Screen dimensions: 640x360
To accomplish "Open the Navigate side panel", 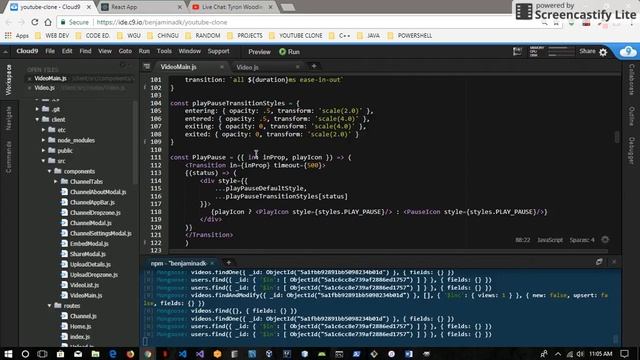I will coord(9,118).
